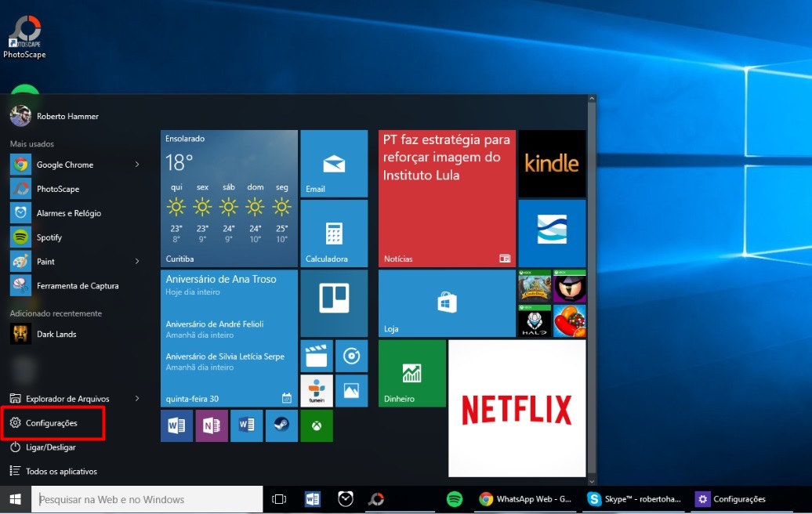Open the TuneIn radio tile

pos(317,391)
